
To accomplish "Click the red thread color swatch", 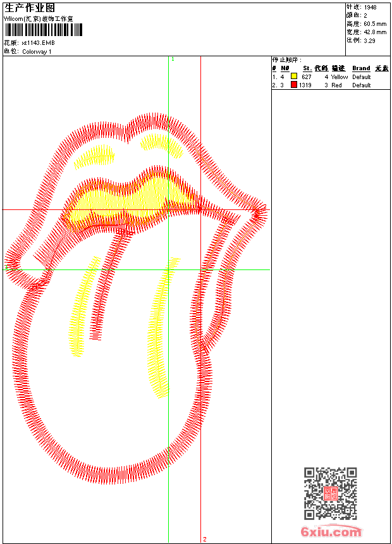I will (x=294, y=85).
